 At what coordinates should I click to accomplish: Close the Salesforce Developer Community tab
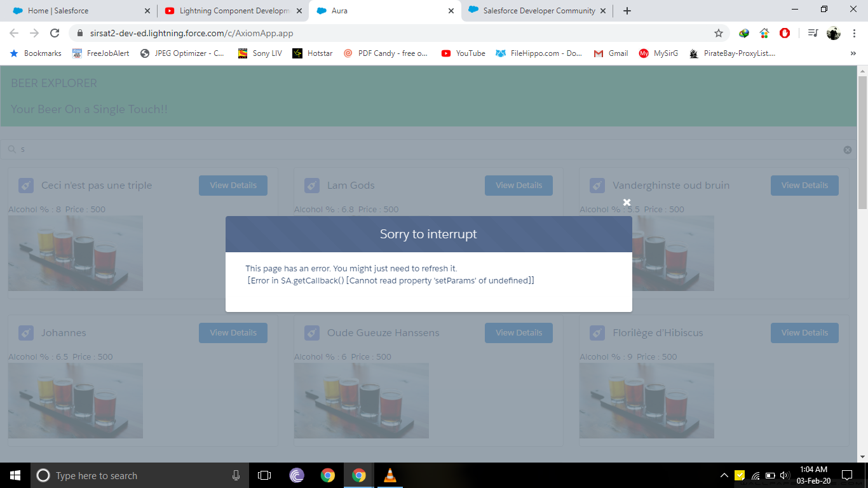(x=602, y=11)
